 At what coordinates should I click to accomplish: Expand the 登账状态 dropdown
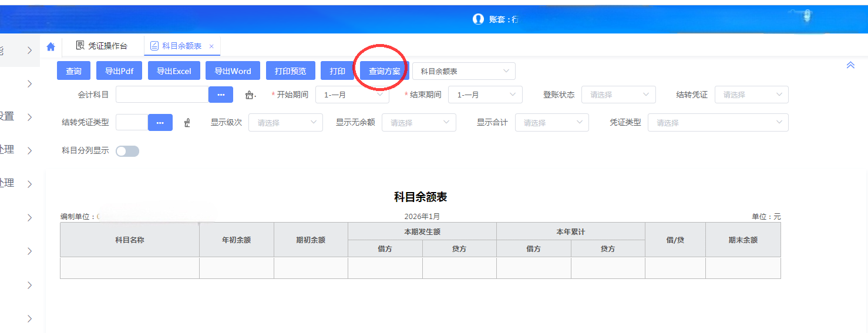point(618,95)
